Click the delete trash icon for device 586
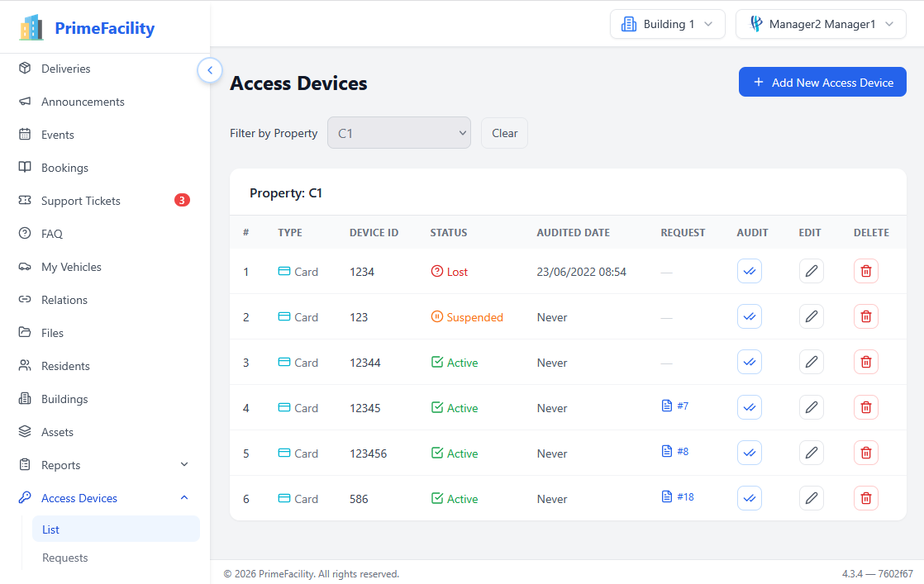The height and width of the screenshot is (584, 924). [x=865, y=498]
